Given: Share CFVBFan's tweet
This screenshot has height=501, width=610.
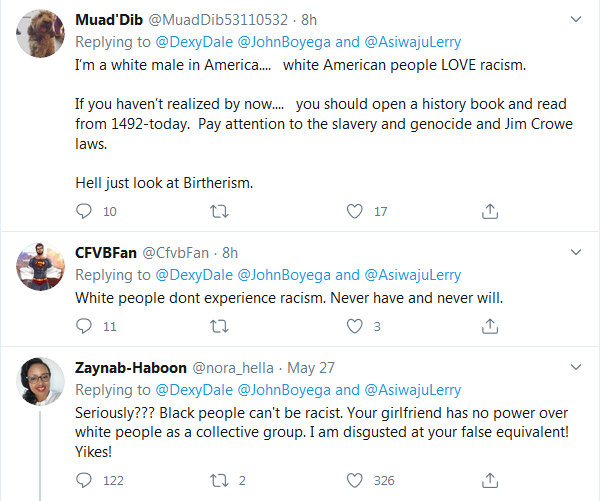Looking at the screenshot, I should point(490,326).
